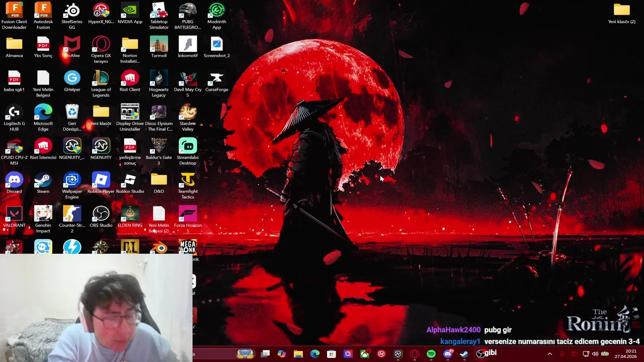Launch Tabletop Simulator

pyautogui.click(x=158, y=16)
